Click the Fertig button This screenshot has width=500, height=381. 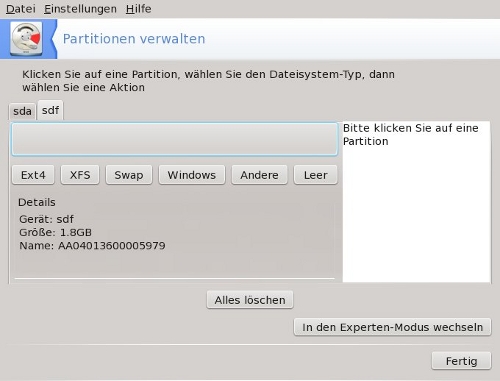[x=461, y=361]
